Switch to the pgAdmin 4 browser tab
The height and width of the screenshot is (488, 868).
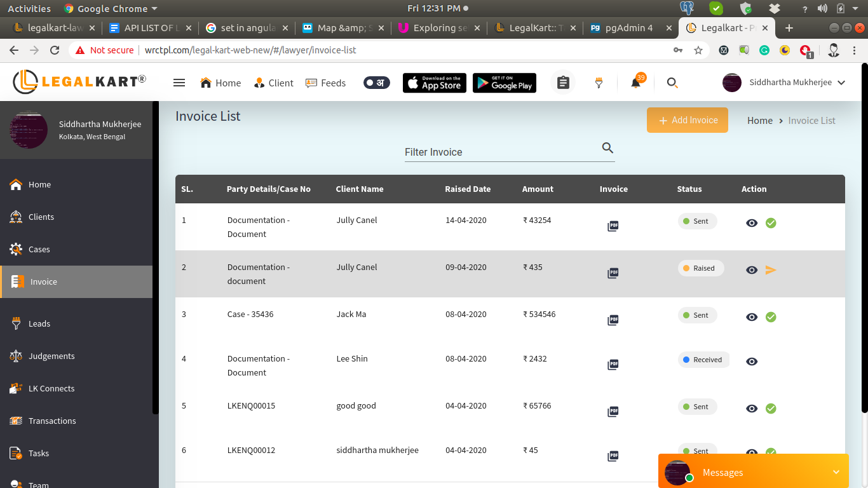coord(628,28)
